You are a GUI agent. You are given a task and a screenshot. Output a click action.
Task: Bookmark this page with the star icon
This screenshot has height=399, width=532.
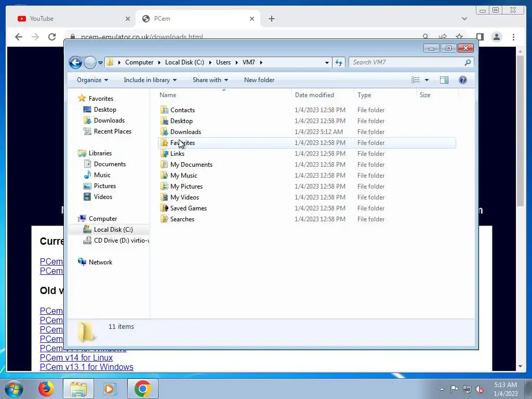[x=459, y=37]
